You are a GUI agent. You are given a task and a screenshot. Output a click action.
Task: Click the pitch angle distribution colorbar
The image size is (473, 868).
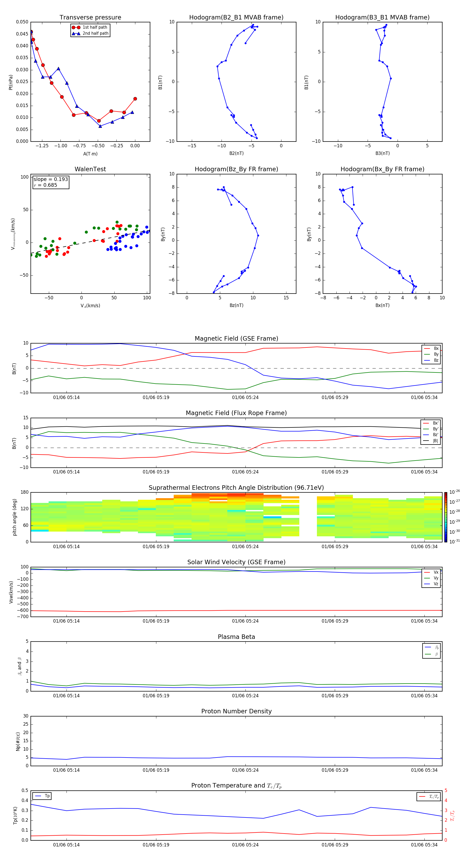[x=446, y=517]
